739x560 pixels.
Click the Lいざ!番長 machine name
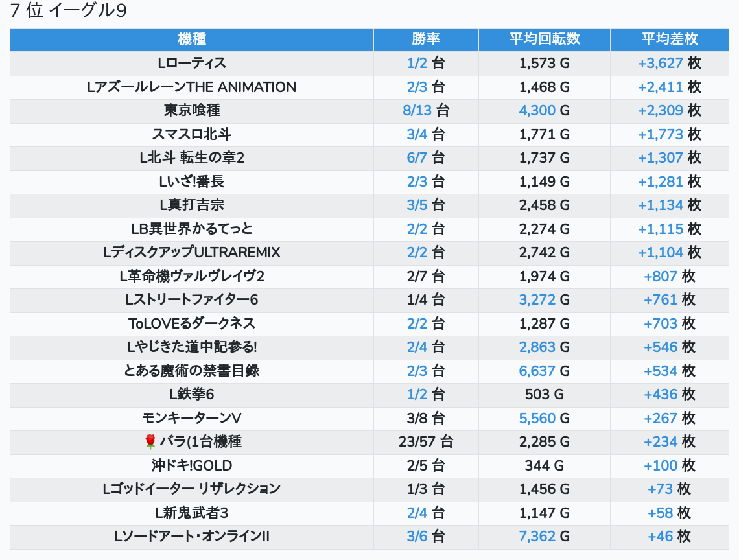click(x=192, y=181)
